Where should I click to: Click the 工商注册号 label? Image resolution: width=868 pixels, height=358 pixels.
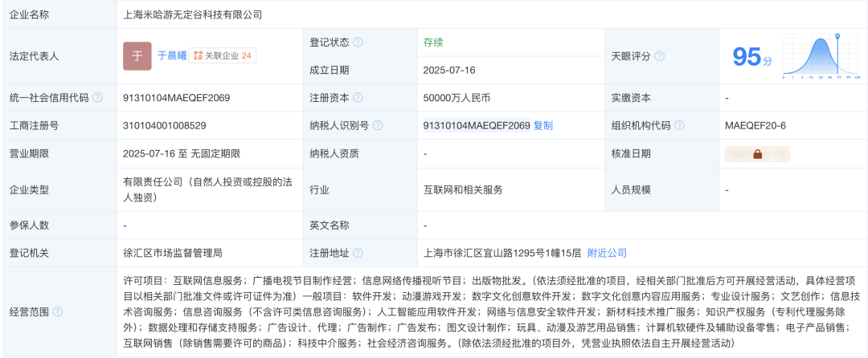coord(34,125)
